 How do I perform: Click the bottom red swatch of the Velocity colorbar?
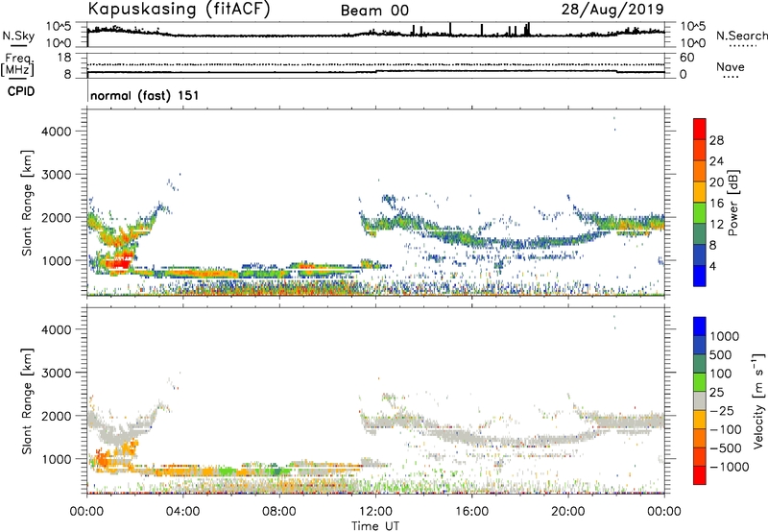pos(700,475)
